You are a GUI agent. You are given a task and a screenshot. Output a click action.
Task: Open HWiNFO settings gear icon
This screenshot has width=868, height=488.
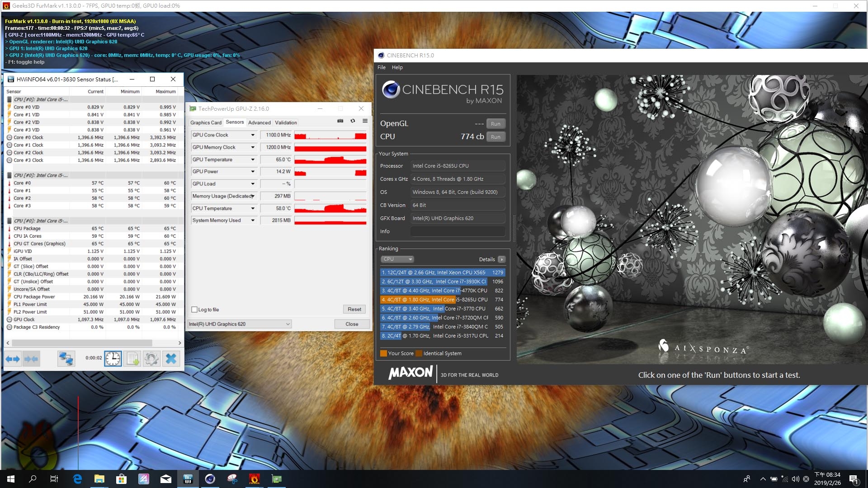pyautogui.click(x=151, y=359)
